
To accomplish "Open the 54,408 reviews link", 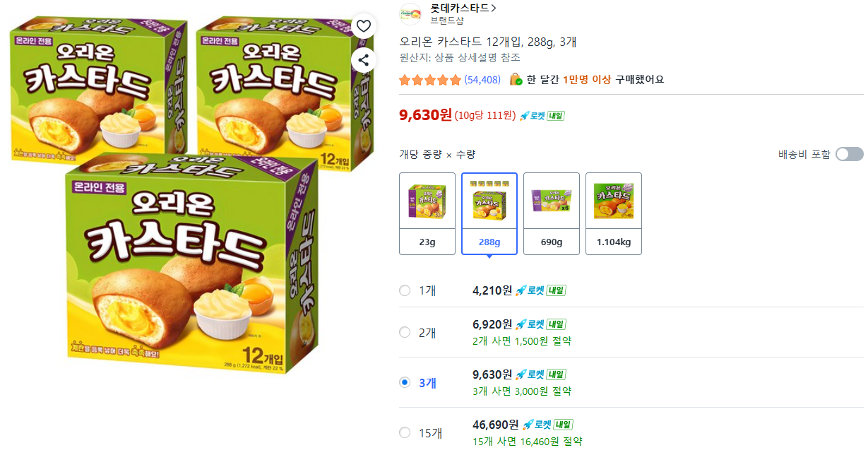I will [x=482, y=80].
